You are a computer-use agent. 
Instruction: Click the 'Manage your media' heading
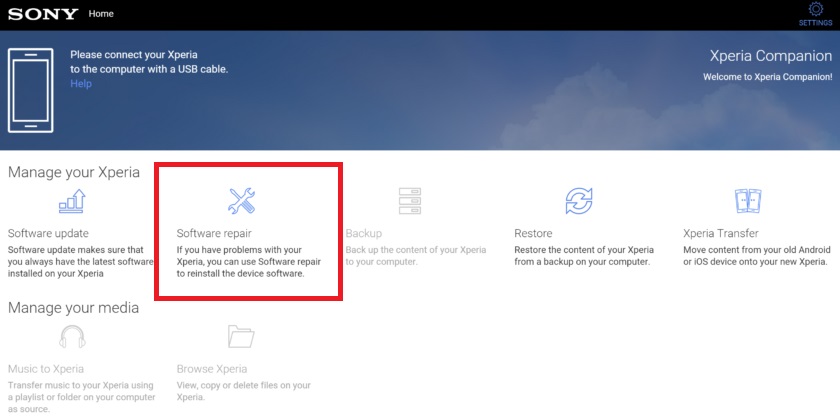pyautogui.click(x=73, y=308)
